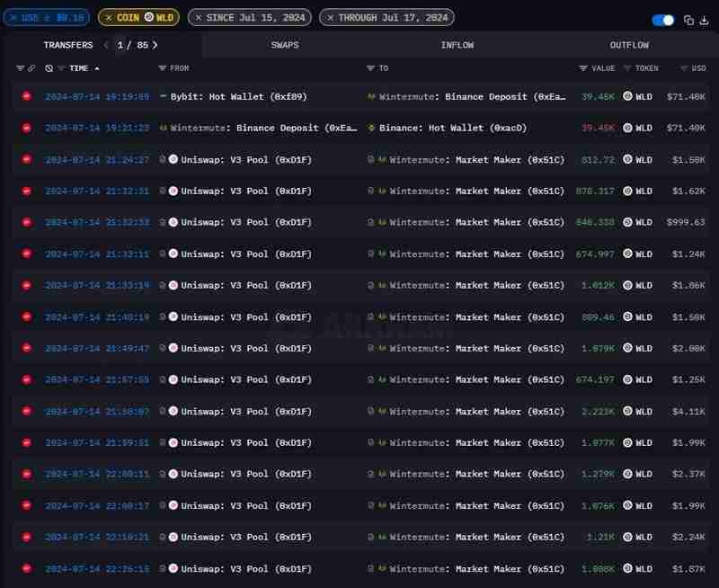This screenshot has height=588, width=719.
Task: Switch to the OUTFLOW tab
Action: point(629,45)
